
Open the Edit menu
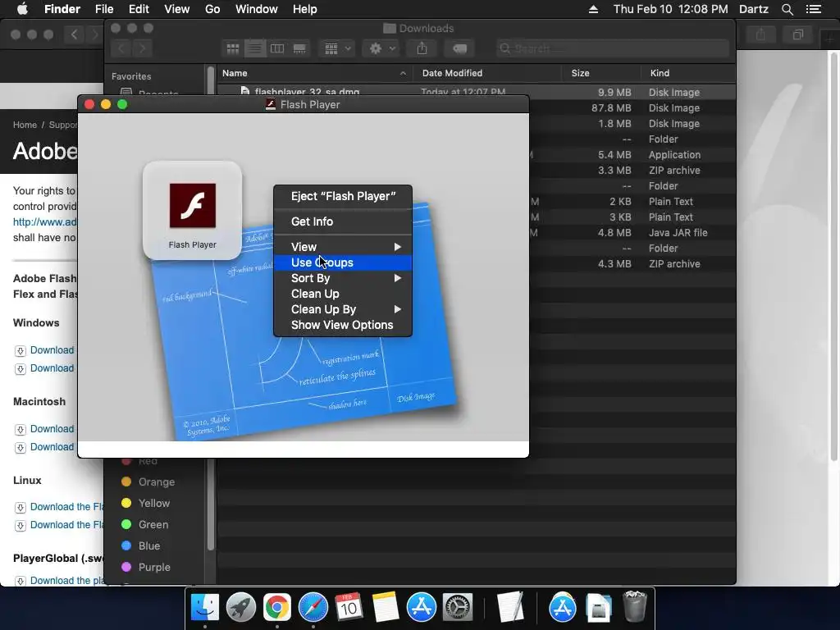(x=139, y=9)
